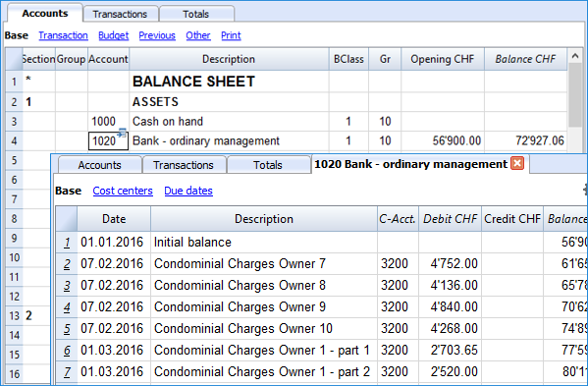Click the vertical scrollbar thumb in Accounts table
Image resolution: width=588 pixels, height=386 pixels.
point(575,95)
